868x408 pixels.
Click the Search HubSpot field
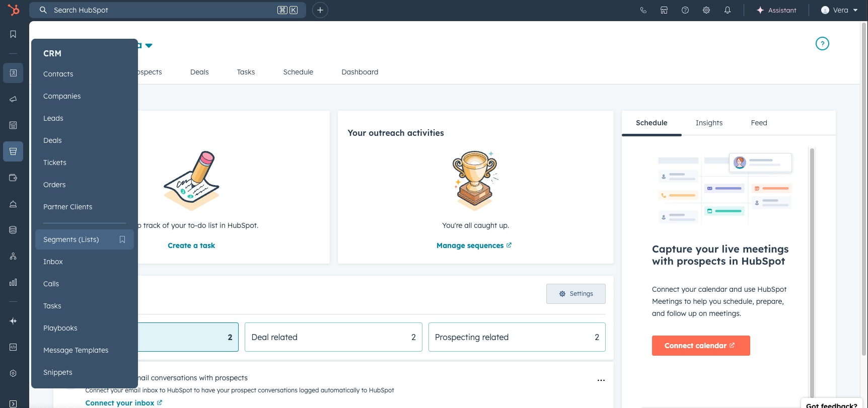pos(168,10)
